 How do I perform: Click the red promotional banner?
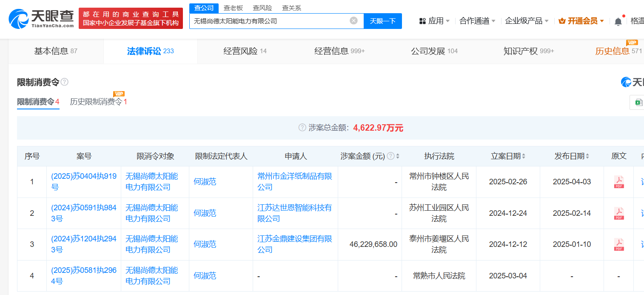131,19
